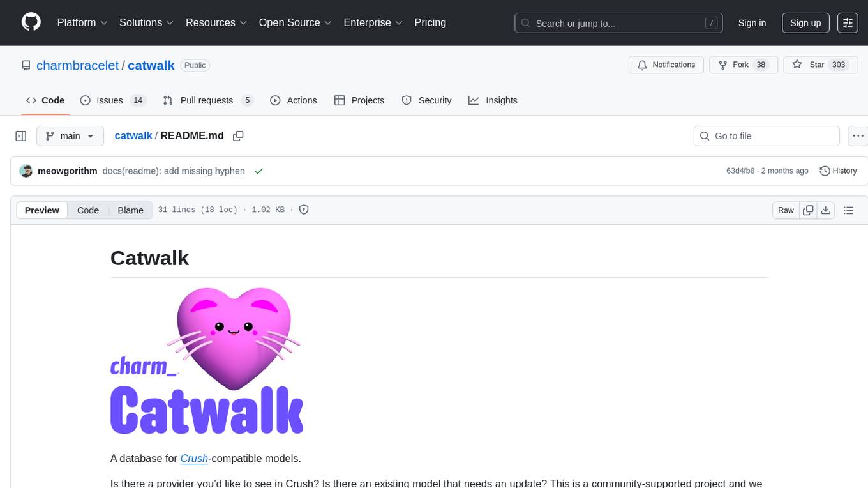Screen dimensions: 868x488
Task: Switch to the Blame view
Action: tap(130, 210)
